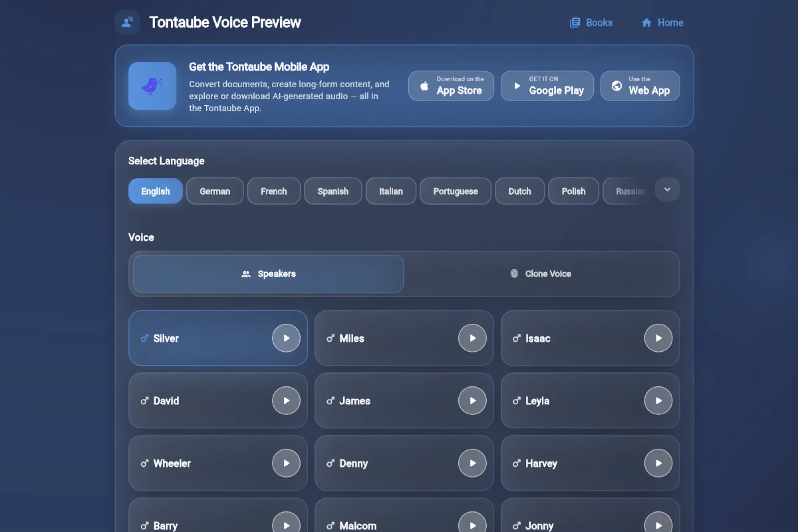Choose Portuguese as the language
The width and height of the screenshot is (798, 532).
click(x=455, y=191)
